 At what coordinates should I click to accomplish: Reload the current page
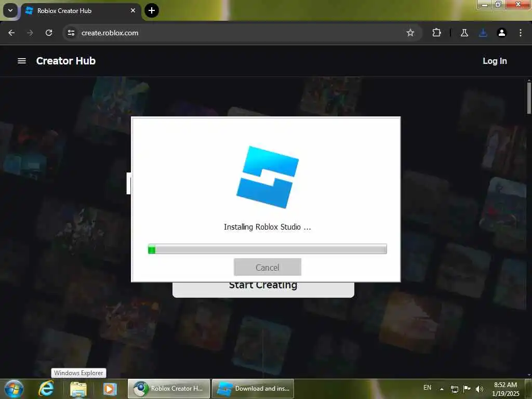pos(49,33)
